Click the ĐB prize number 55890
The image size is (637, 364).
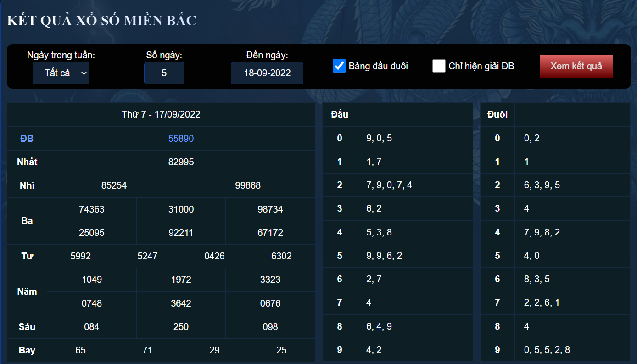[181, 139]
